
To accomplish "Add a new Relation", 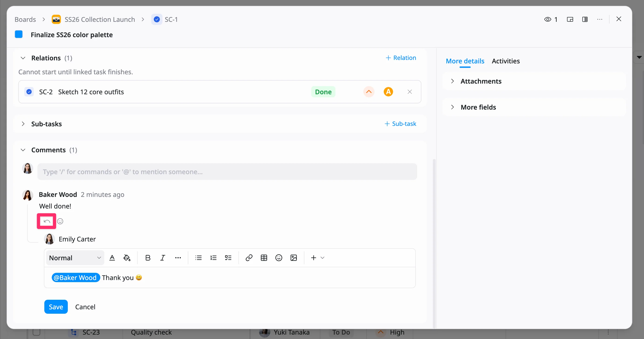I will (x=401, y=58).
